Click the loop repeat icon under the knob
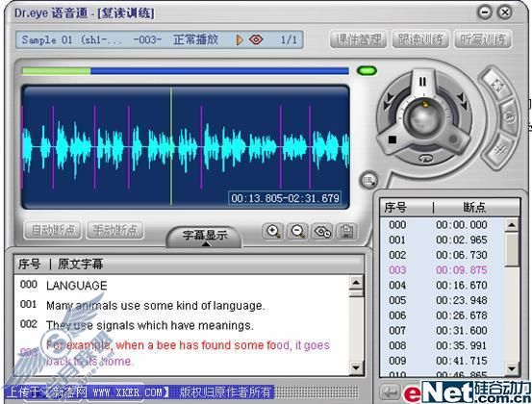The image size is (532, 404). click(425, 158)
